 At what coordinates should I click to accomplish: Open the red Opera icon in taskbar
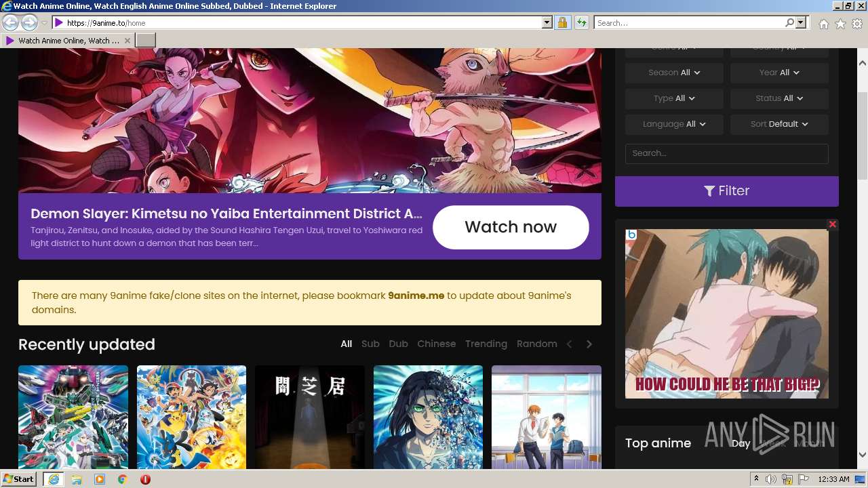[145, 479]
